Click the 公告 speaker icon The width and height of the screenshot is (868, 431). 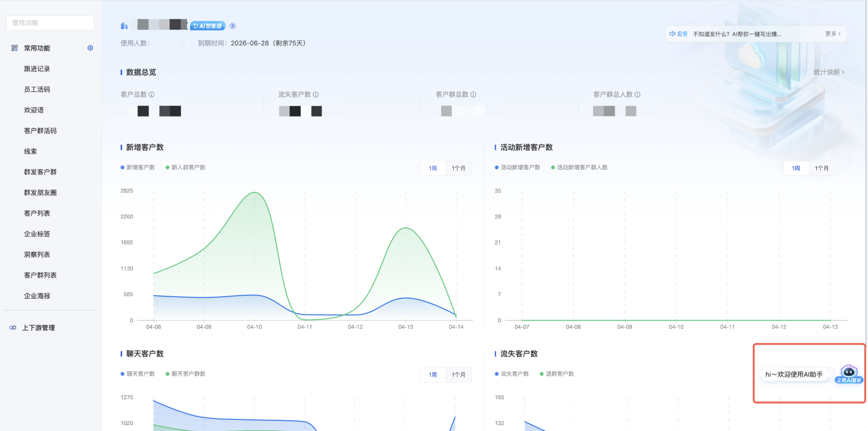click(673, 34)
